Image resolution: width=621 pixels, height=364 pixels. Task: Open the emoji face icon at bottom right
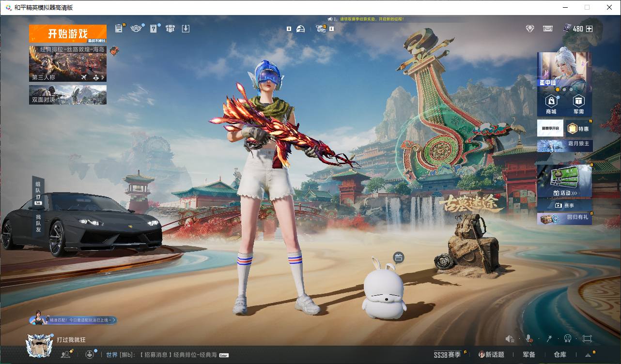click(568, 338)
